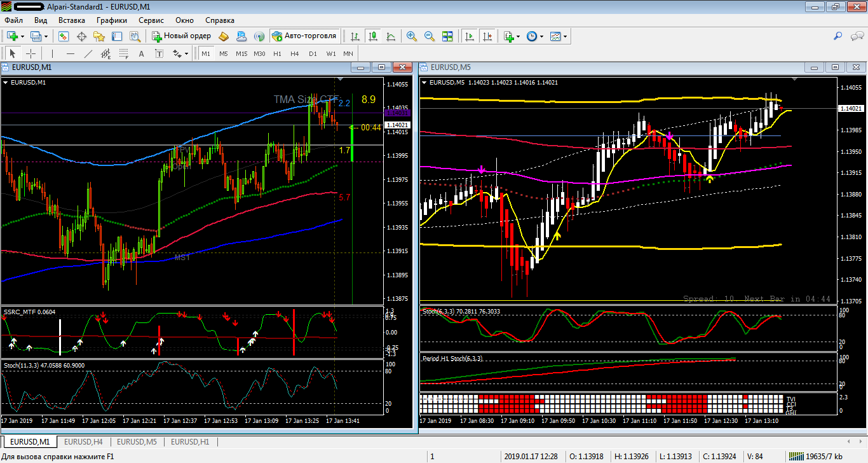Image resolution: width=868 pixels, height=463 pixels.
Task: Switch to the EURUSD,H4 chart tab
Action: click(83, 441)
